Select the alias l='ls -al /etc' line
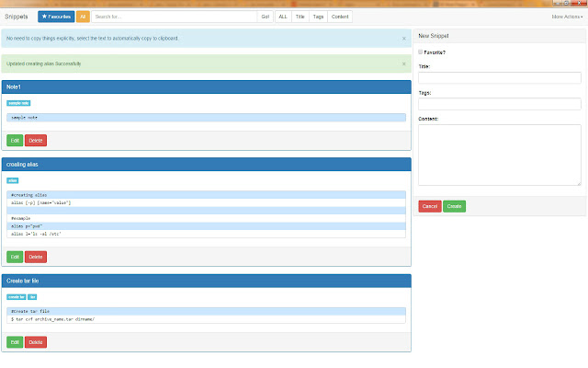 [206, 234]
